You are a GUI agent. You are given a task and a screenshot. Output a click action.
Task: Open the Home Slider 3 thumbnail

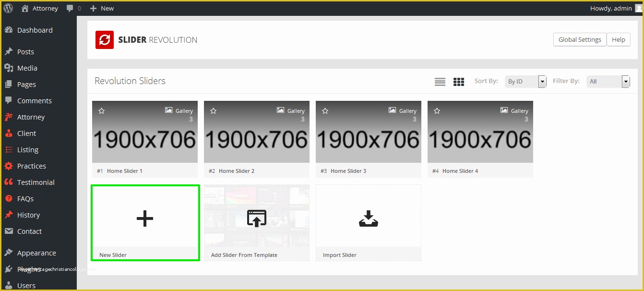(x=369, y=132)
